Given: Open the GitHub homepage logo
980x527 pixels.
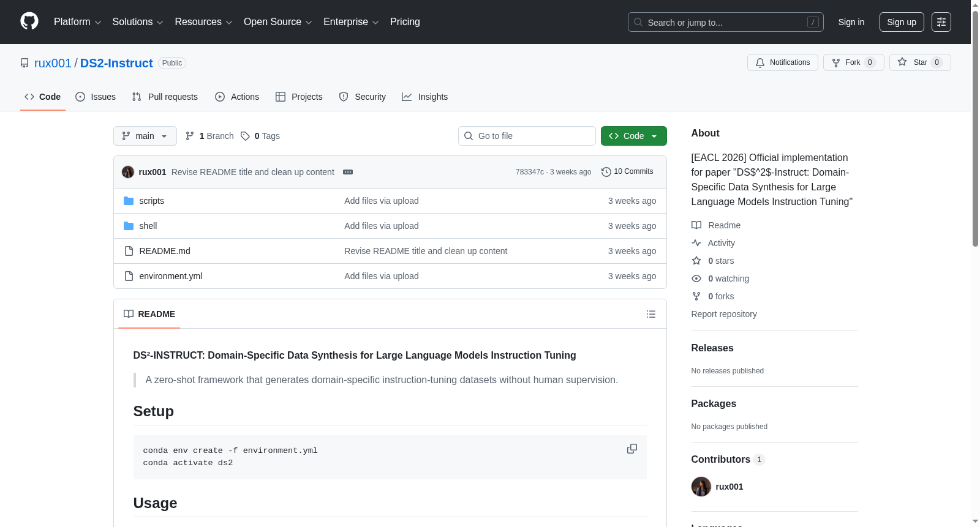Looking at the screenshot, I should [x=29, y=21].
